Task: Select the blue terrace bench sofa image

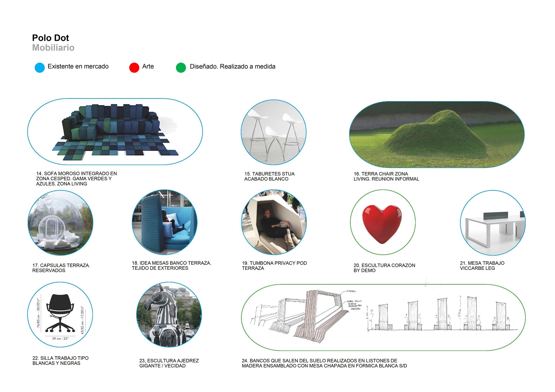Action: coord(165,222)
